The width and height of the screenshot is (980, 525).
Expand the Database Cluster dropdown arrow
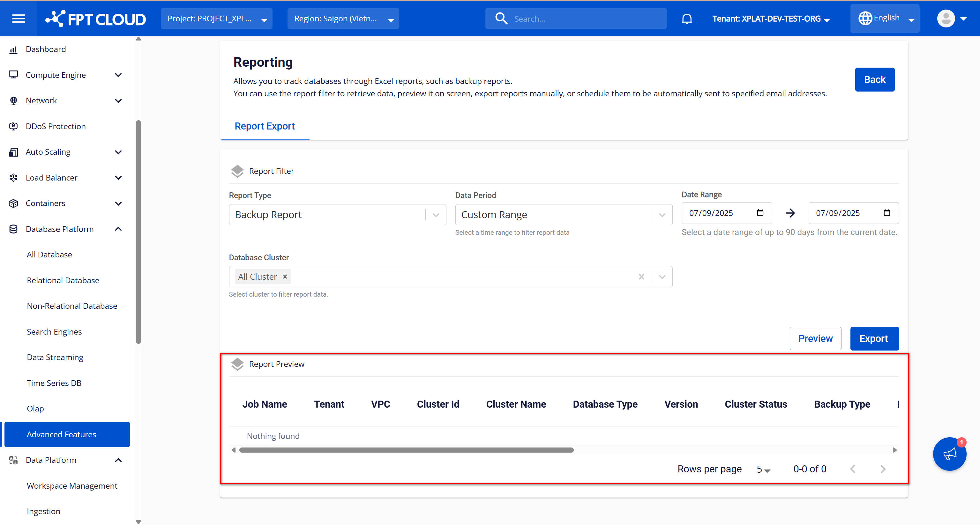click(x=662, y=277)
